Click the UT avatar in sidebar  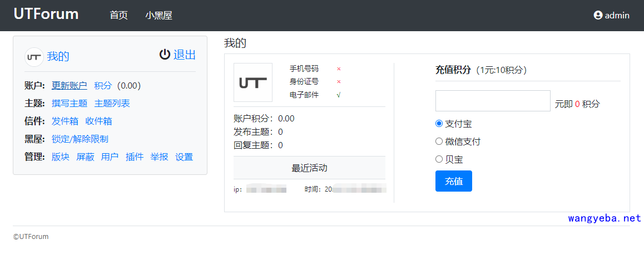click(34, 57)
